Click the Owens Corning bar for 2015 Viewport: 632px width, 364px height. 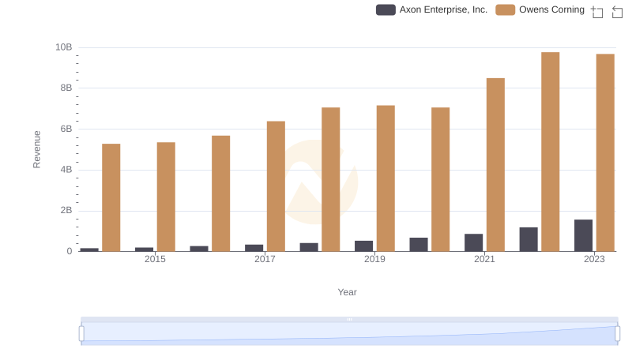(x=166, y=197)
